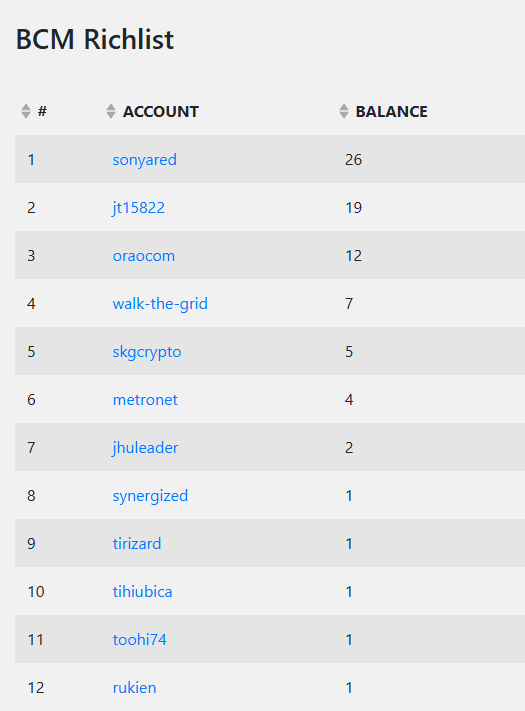525x711 pixels.
Task: Visit the oraocom account page
Action: [144, 256]
